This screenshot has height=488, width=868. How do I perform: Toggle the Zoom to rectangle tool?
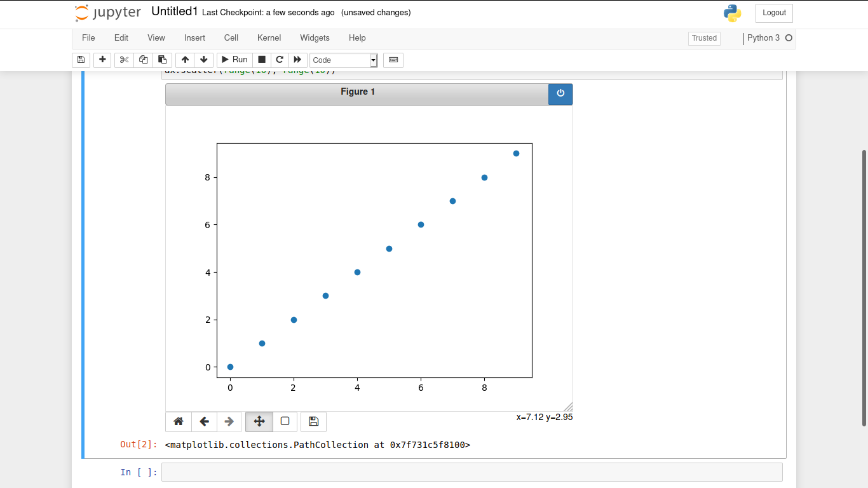pyautogui.click(x=285, y=421)
